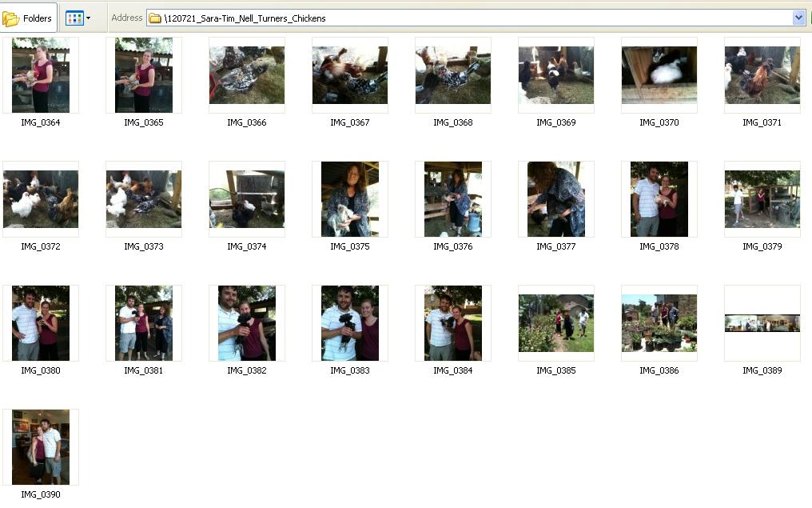Viewport: 812px width, 508px height.
Task: Select thumbnail IMG_0382
Action: point(246,323)
